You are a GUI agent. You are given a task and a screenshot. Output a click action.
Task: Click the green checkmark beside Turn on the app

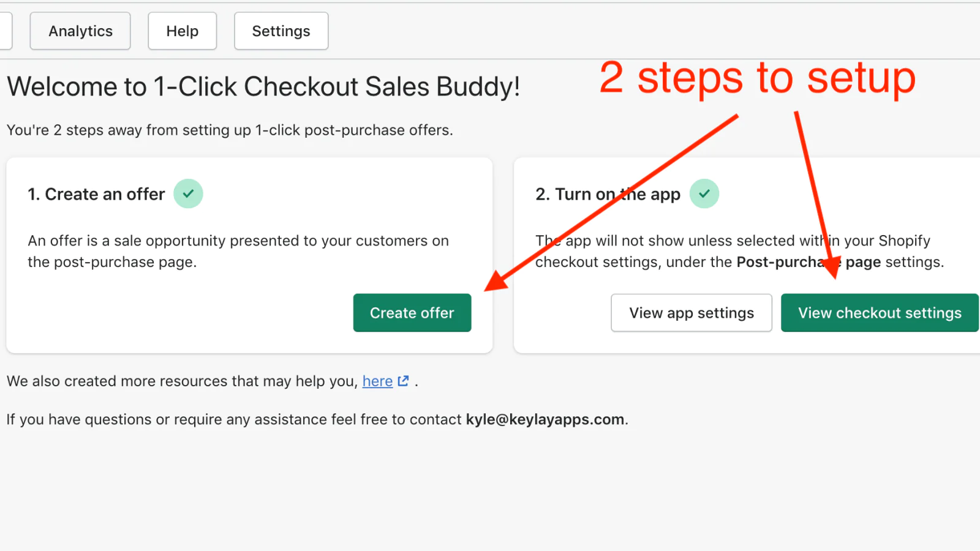click(704, 193)
